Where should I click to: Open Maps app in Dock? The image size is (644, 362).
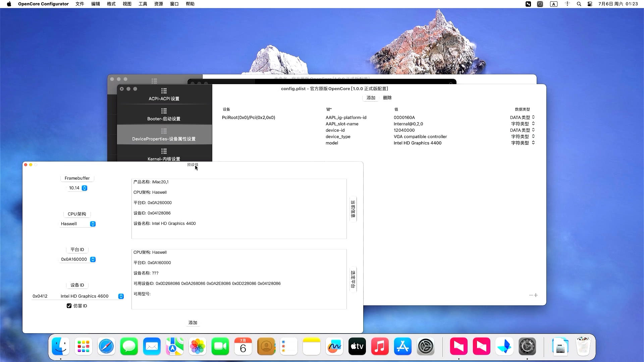(175, 346)
